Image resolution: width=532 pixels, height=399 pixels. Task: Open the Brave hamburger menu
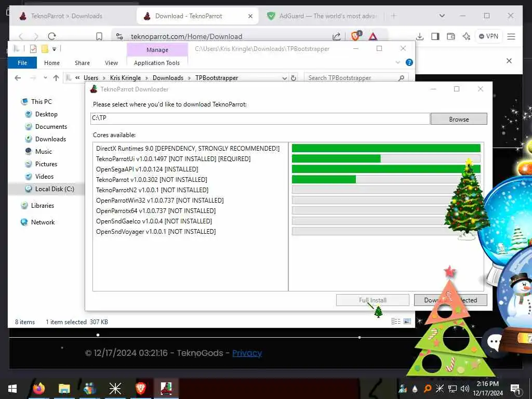[x=511, y=36]
